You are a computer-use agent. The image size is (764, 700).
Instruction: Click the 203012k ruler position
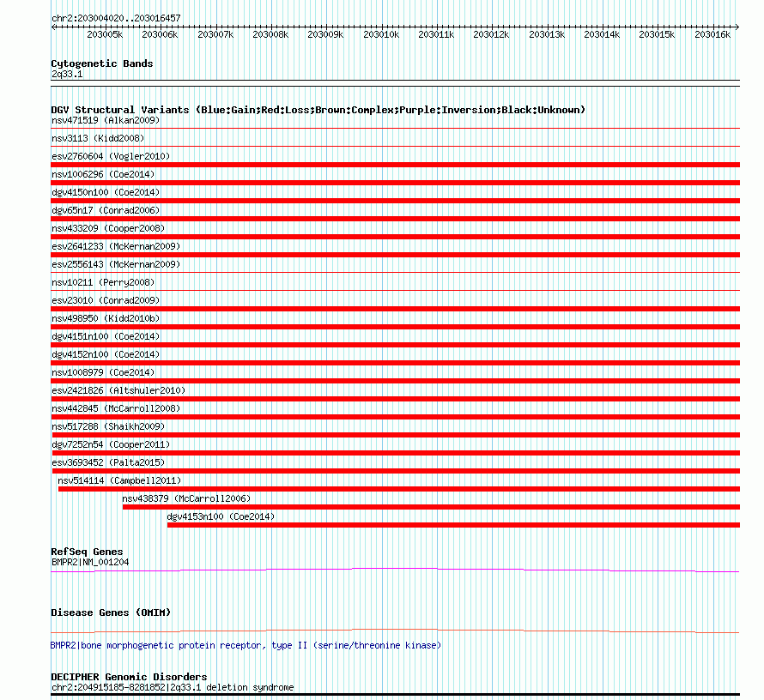(x=491, y=34)
